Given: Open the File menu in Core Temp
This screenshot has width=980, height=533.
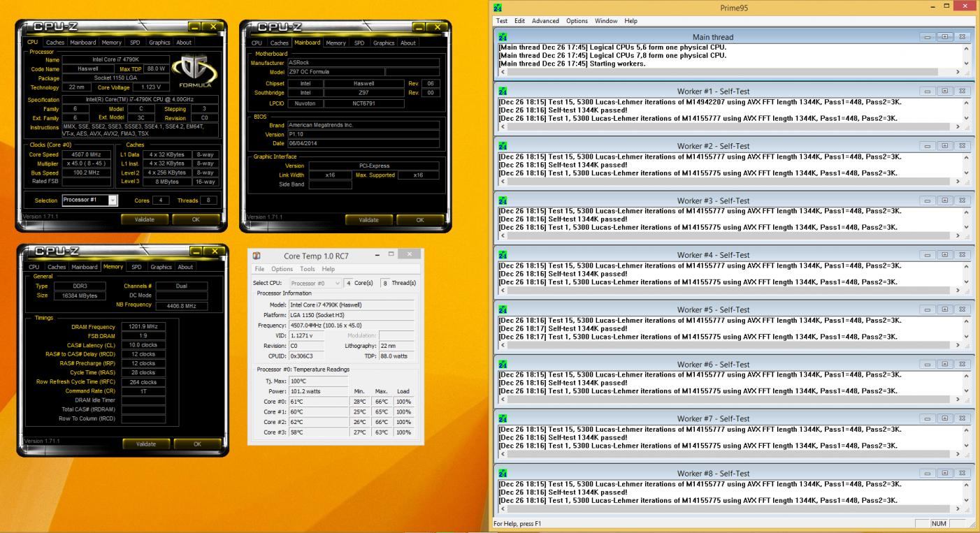Looking at the screenshot, I should [x=259, y=269].
